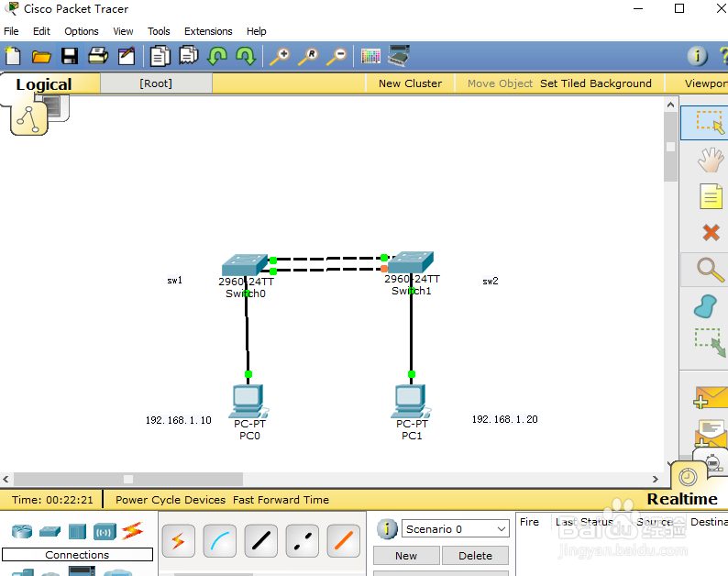The height and width of the screenshot is (576, 728).
Task: Click the horizontal scrollbar right arrow
Action: [x=655, y=479]
